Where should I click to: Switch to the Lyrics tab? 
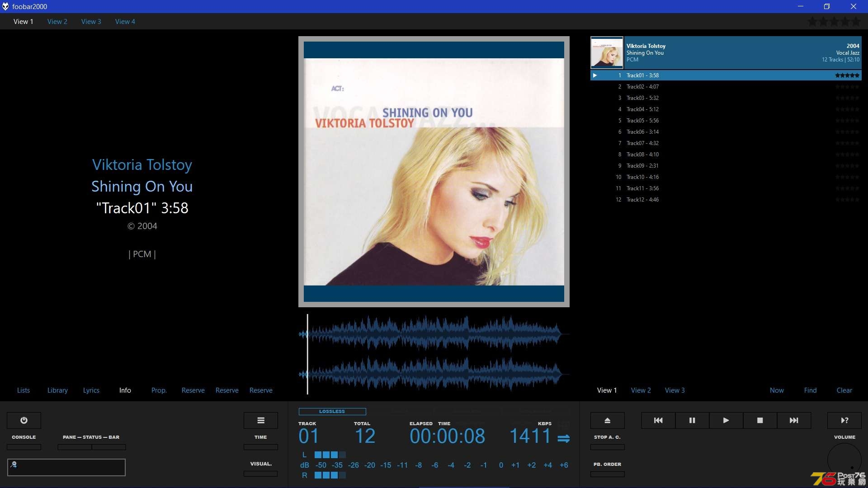[91, 390]
